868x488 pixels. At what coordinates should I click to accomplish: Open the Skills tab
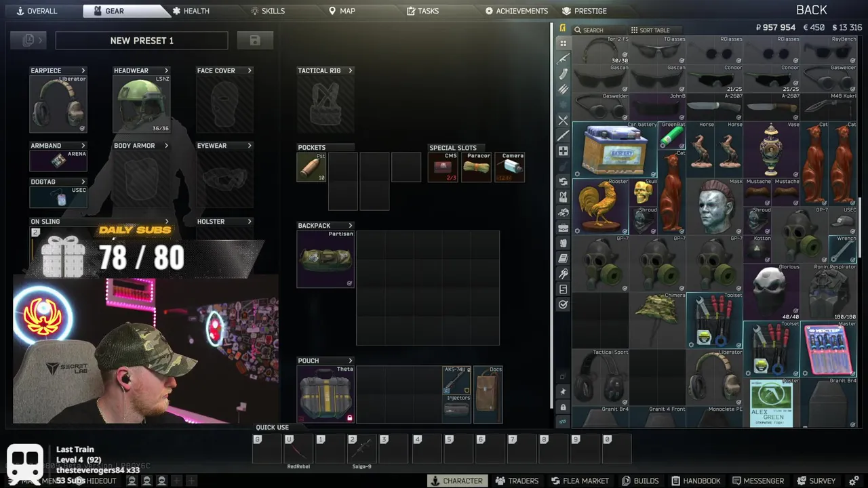point(268,11)
